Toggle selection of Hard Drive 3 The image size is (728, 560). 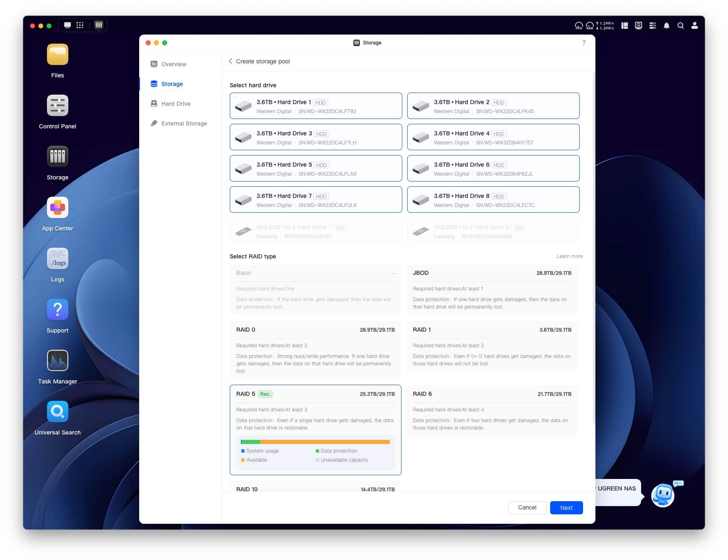click(316, 137)
